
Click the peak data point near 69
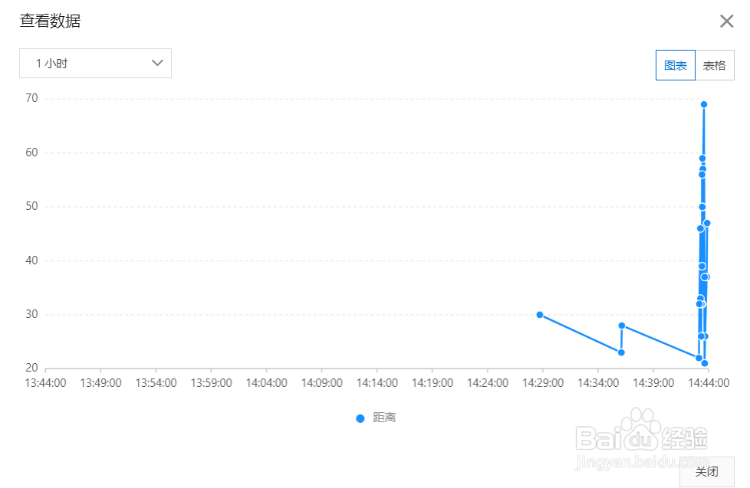click(704, 104)
